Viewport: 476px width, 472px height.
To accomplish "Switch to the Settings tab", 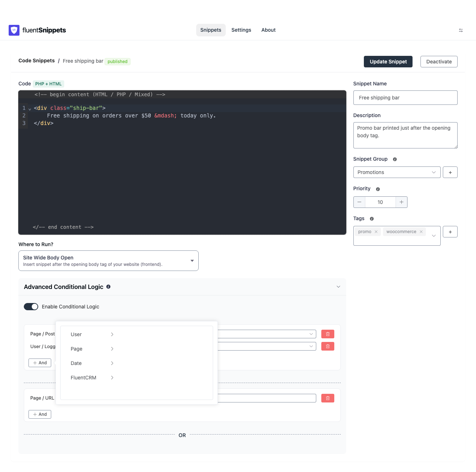I will 241,30.
